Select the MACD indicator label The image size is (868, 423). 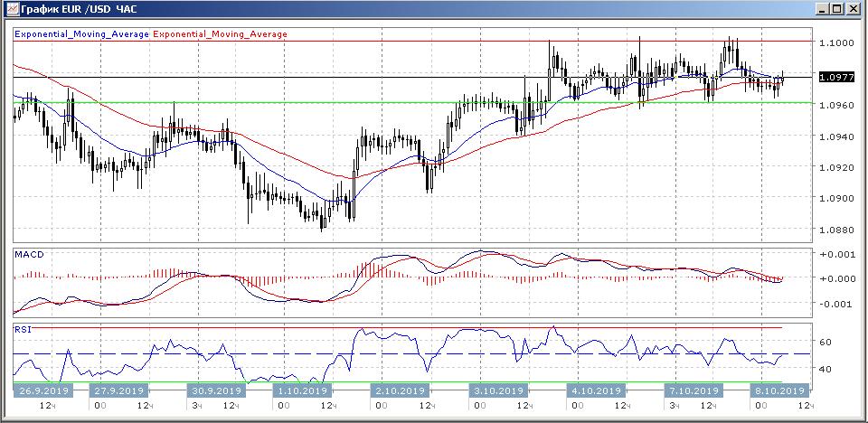coord(29,255)
